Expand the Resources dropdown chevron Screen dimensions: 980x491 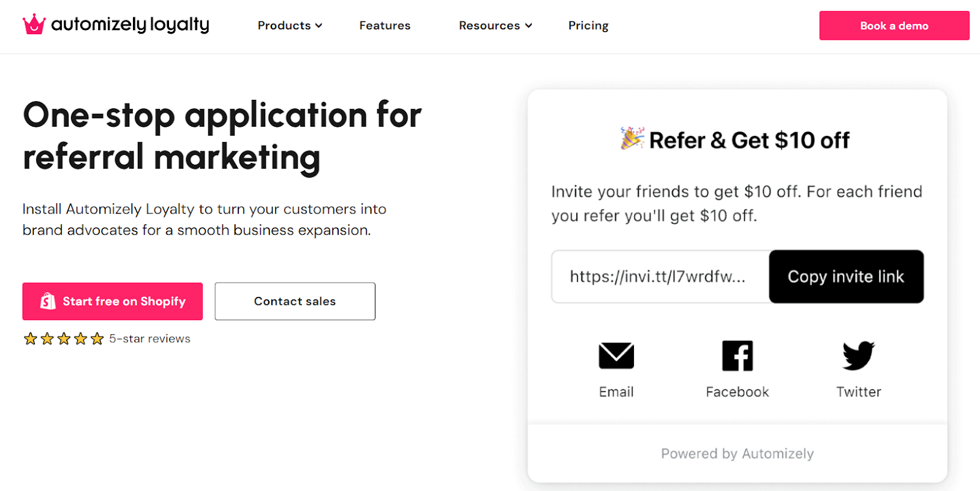[529, 26]
